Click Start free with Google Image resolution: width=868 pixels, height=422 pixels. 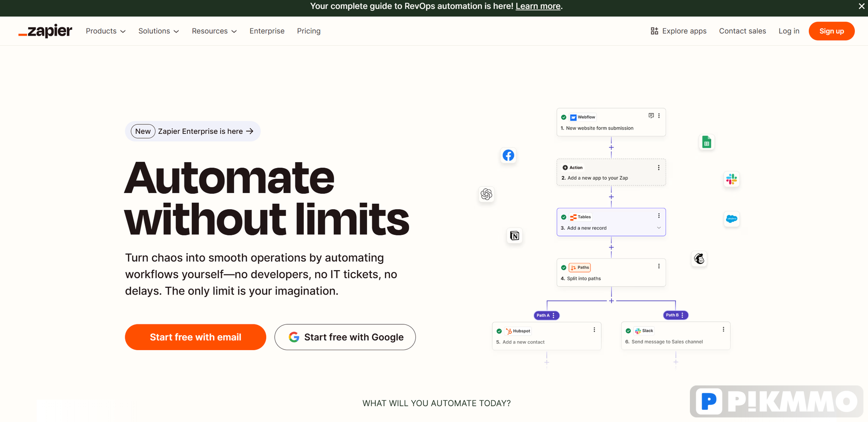[x=345, y=337]
